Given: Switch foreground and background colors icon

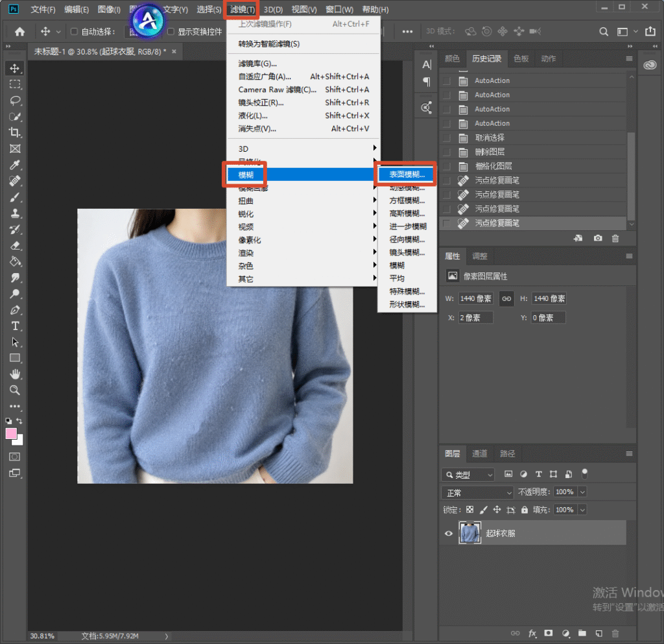Looking at the screenshot, I should [x=19, y=421].
